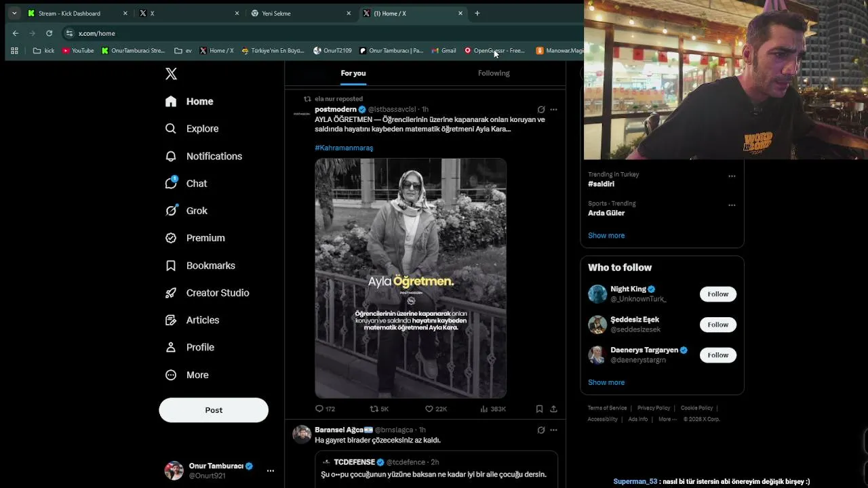Open Premium page

[195, 238]
